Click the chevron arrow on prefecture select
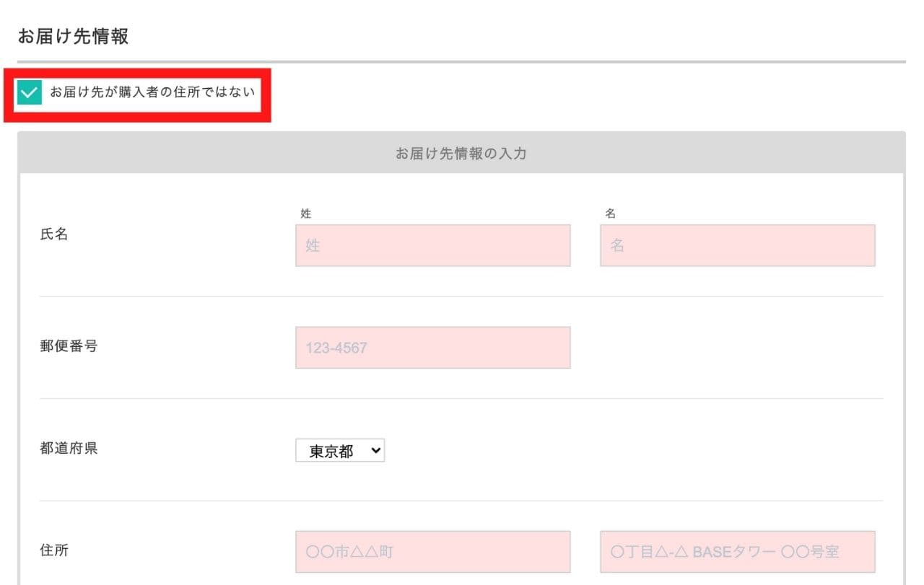Image resolution: width=924 pixels, height=585 pixels. click(x=375, y=451)
